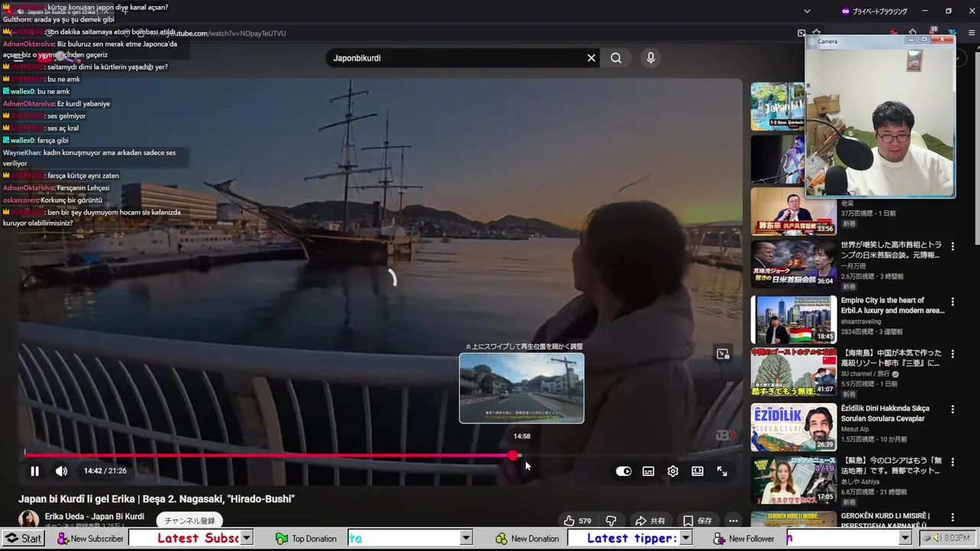980x551 pixels.
Task: Expand Latest Subscriber dropdown arrow
Action: click(247, 539)
